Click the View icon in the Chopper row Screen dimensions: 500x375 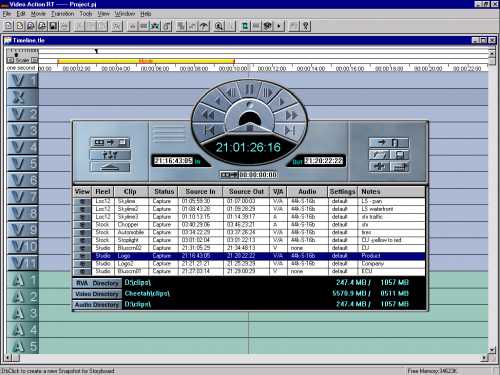coord(82,225)
